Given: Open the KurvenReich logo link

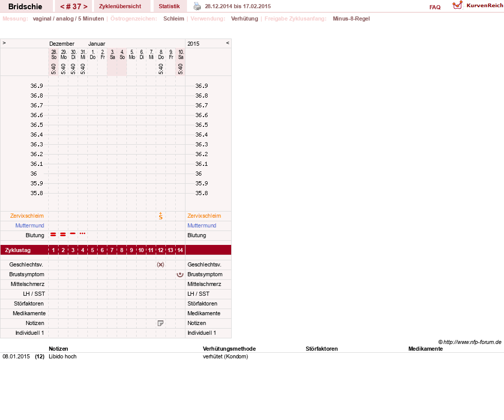Looking at the screenshot, I should pyautogui.click(x=478, y=6).
